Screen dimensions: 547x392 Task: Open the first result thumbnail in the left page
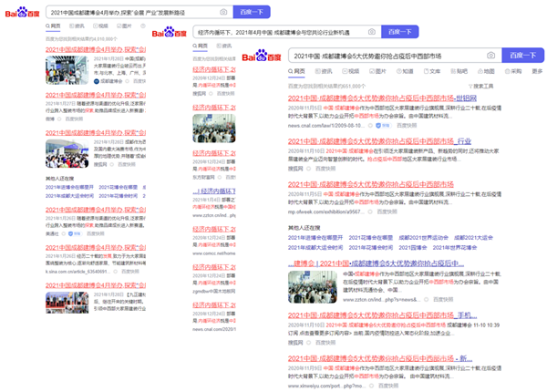coord(67,70)
